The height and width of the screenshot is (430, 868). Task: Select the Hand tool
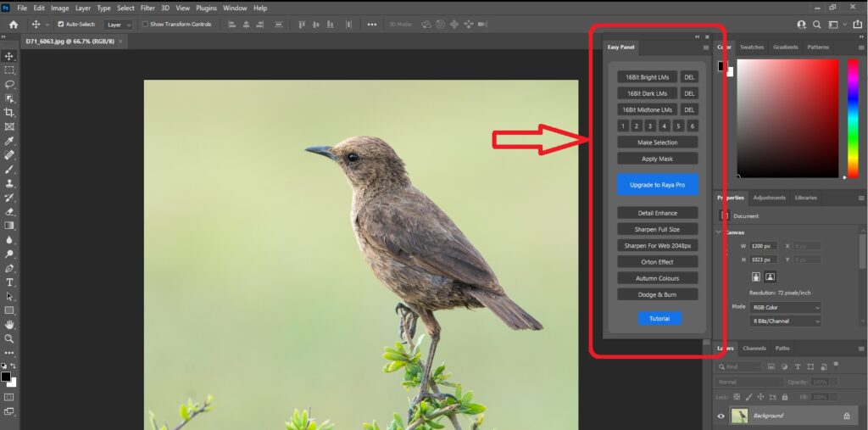pyautogui.click(x=9, y=324)
